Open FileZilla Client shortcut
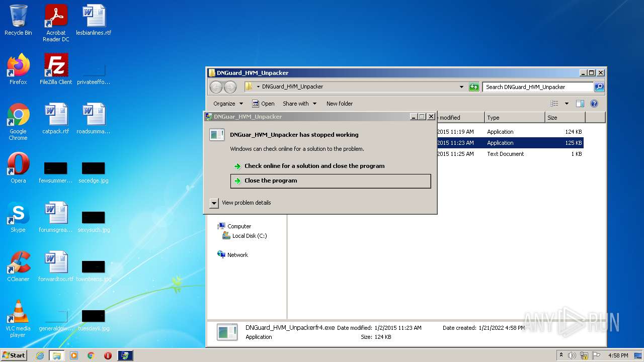 click(x=56, y=69)
